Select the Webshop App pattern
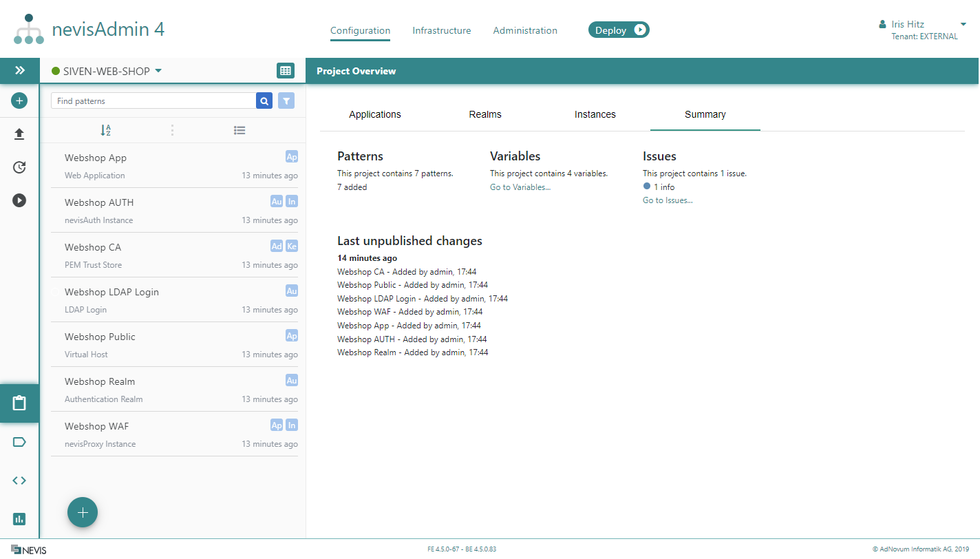Image resolution: width=980 pixels, height=559 pixels. [174, 165]
